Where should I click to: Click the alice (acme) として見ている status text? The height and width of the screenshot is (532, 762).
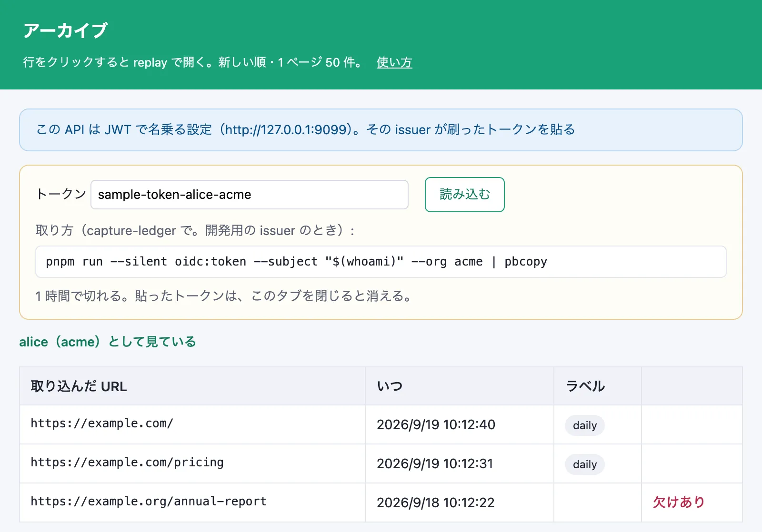point(108,342)
